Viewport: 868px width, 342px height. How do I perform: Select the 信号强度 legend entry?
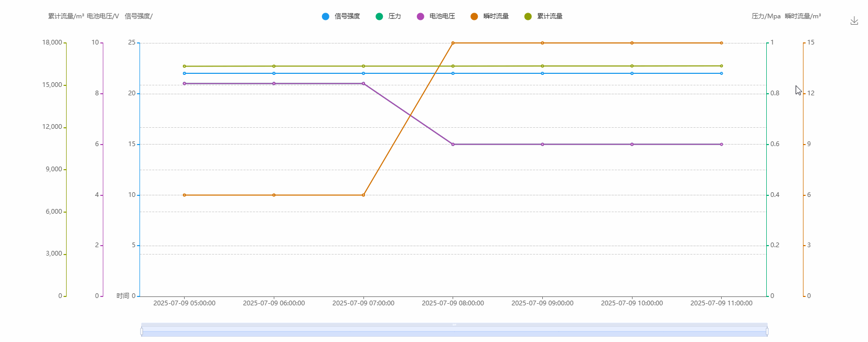346,16
